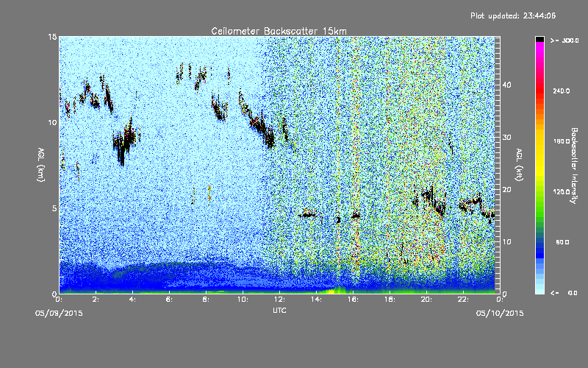Screen dimensions: 588x368
Task: Pick the green band near 120.0
Action: [x=539, y=192]
